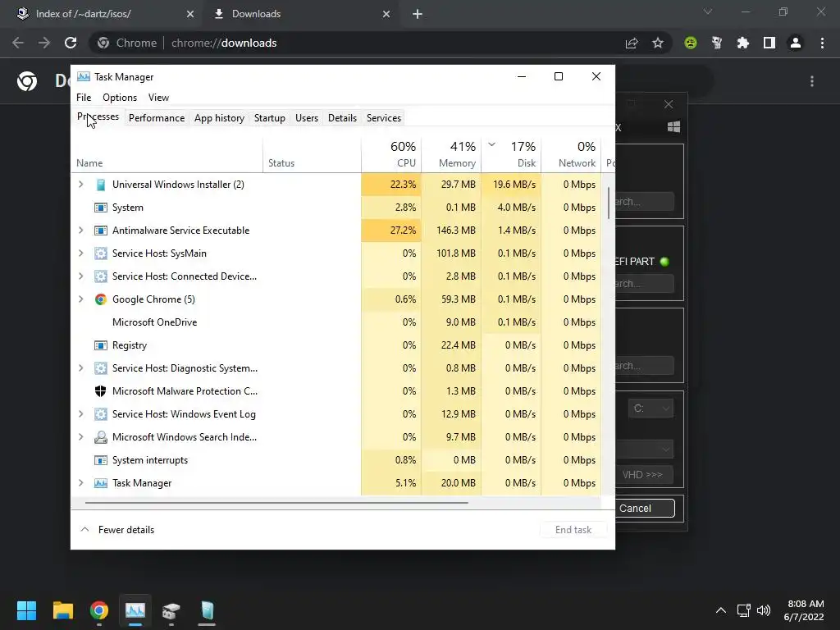Click the End task button

pos(573,530)
